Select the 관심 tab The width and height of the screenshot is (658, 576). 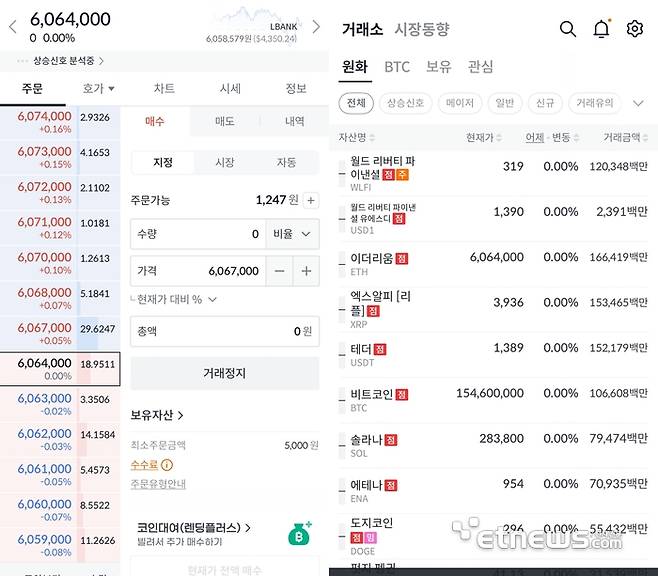pyautogui.click(x=480, y=67)
